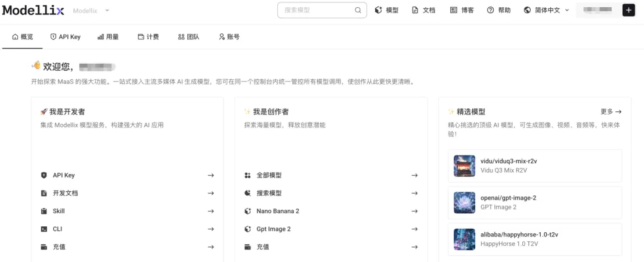This screenshot has width=644, height=262.
Task: Open 帮助 in the top navigation
Action: click(499, 10)
